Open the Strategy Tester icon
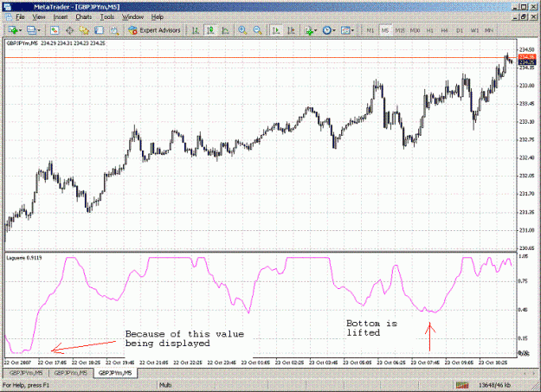Screen dimensions: 541x392 click(x=114, y=30)
